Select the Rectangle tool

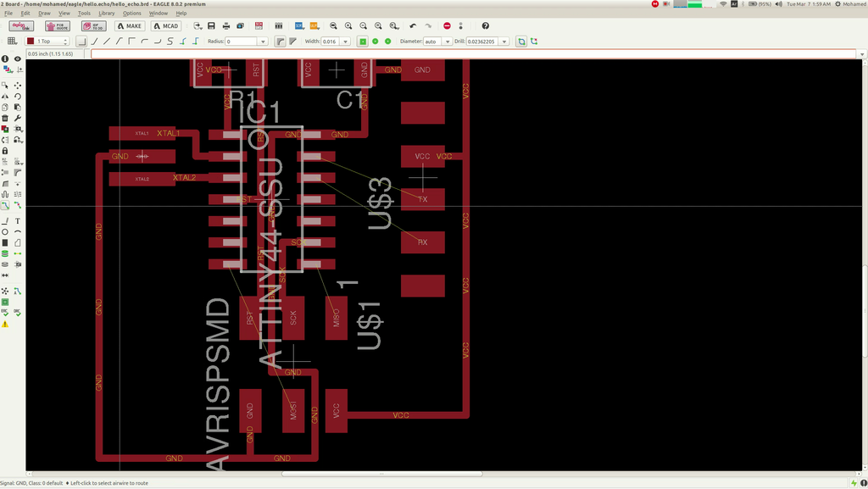[x=5, y=243]
